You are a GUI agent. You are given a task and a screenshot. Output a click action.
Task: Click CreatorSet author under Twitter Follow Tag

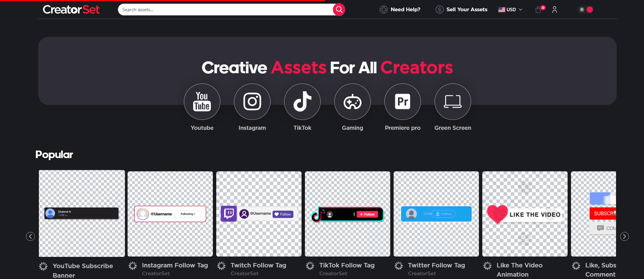422,273
